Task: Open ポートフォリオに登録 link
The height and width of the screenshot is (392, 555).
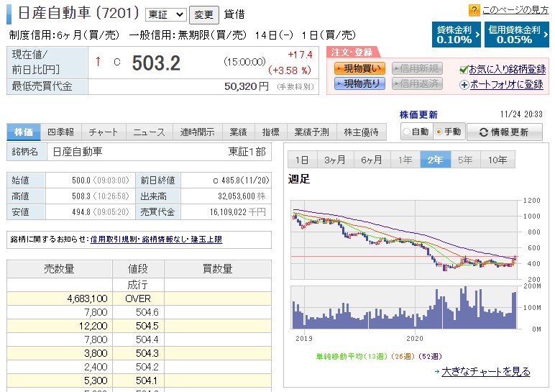Action: pos(507,85)
